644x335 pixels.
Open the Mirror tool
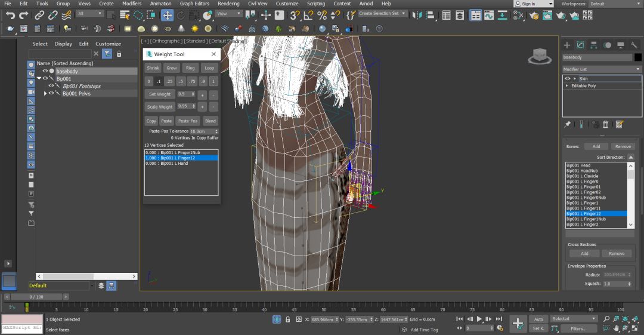click(417, 15)
